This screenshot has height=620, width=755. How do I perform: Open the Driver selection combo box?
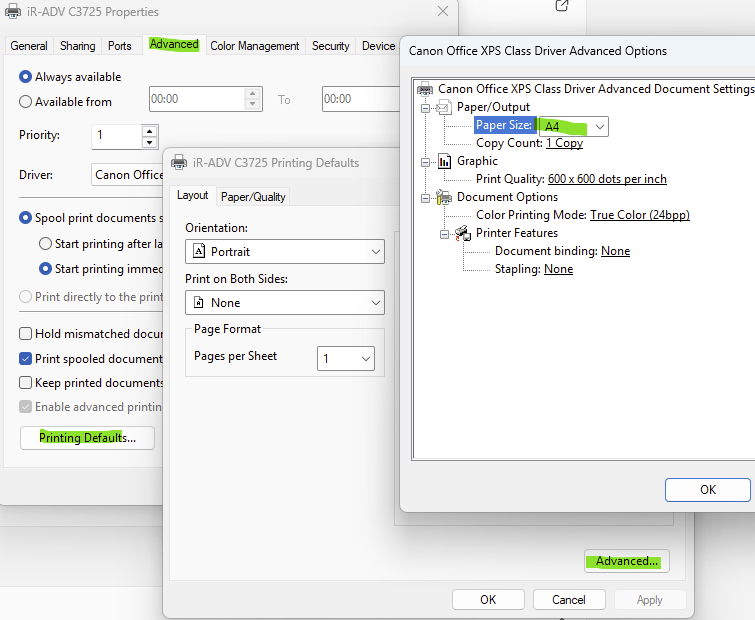click(127, 174)
